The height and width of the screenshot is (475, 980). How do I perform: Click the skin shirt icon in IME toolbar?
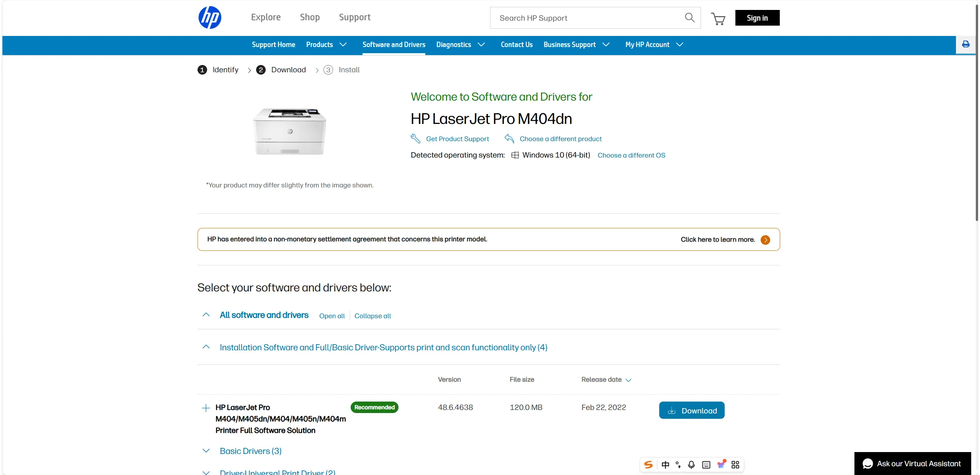[721, 464]
